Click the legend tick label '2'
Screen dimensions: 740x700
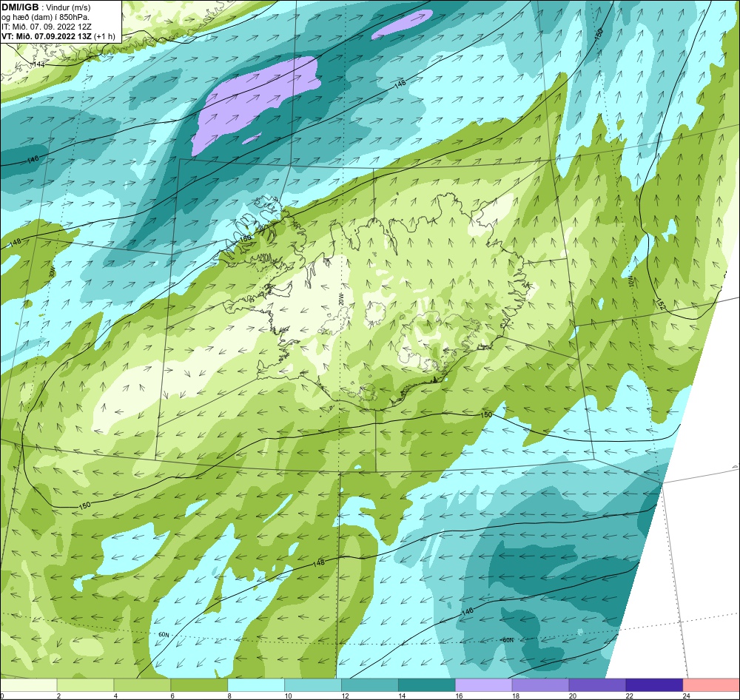(59, 696)
